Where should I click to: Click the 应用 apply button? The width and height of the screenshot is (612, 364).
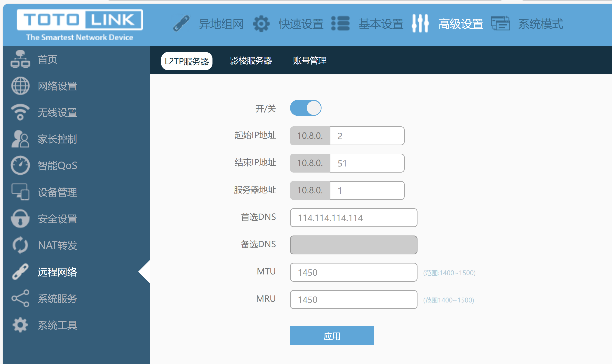point(332,336)
